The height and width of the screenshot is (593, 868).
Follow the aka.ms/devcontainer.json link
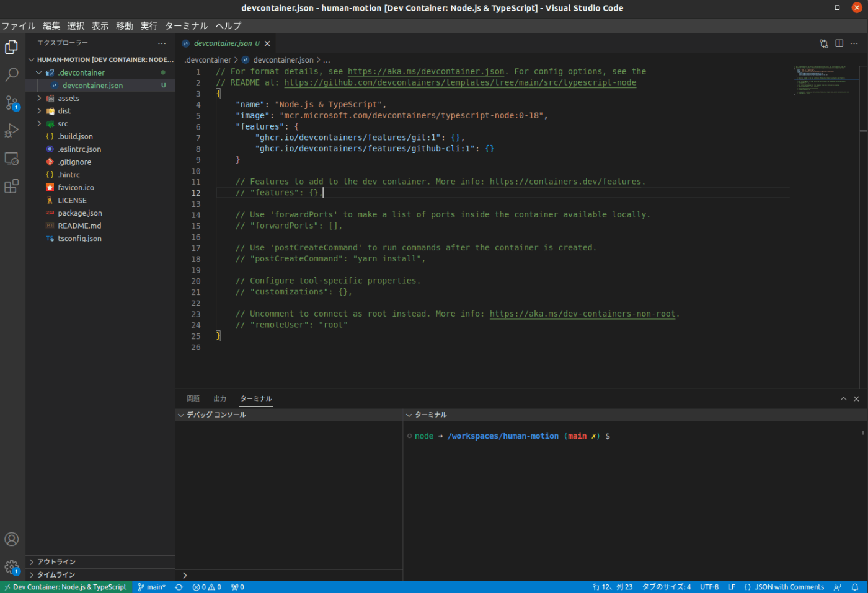point(426,71)
